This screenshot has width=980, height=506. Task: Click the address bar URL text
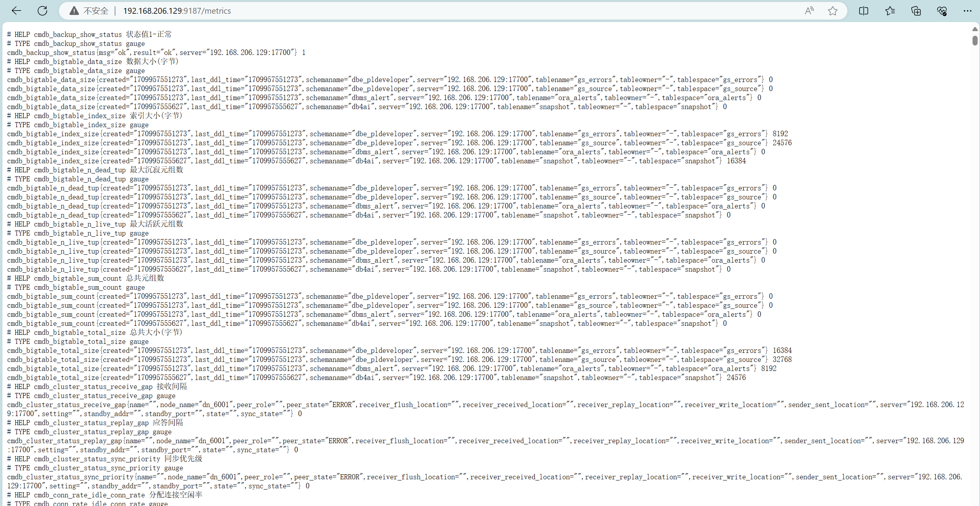(177, 11)
